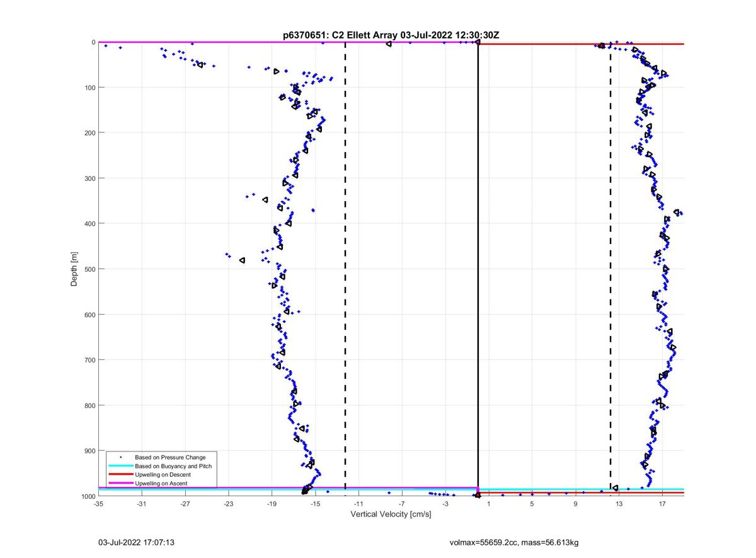
Task: Click x-axis tick label '-15'
Action: click(x=316, y=504)
